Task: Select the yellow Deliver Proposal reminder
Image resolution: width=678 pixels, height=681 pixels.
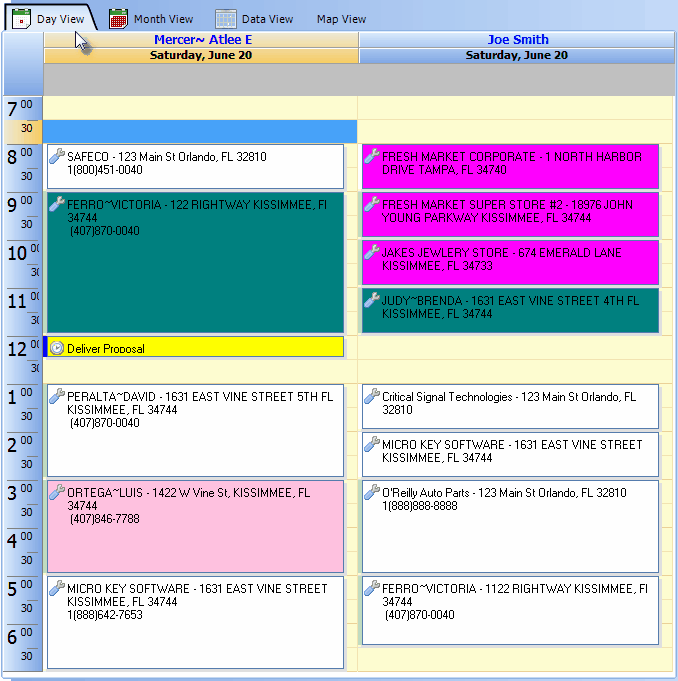Action: coord(195,347)
